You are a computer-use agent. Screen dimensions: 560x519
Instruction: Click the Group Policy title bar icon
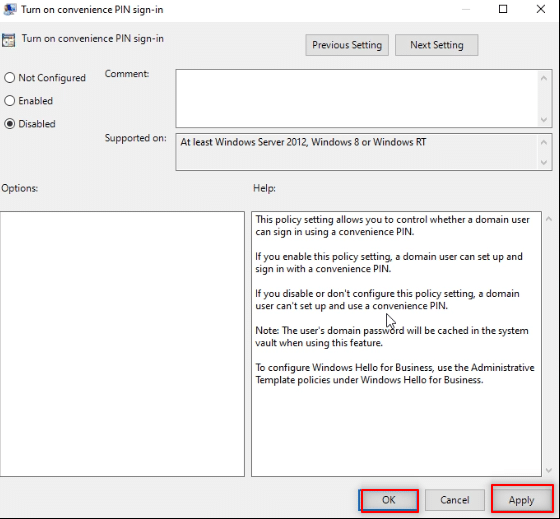[x=10, y=9]
